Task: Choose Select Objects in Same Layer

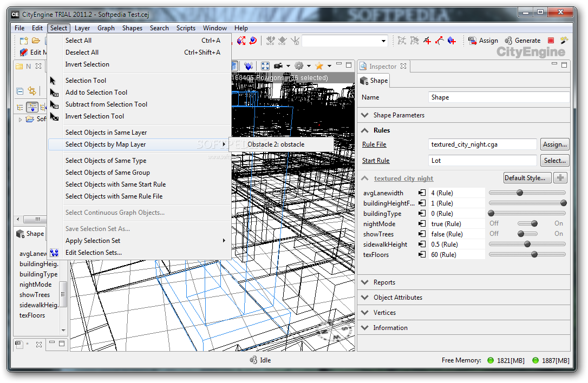Action: (x=140, y=133)
